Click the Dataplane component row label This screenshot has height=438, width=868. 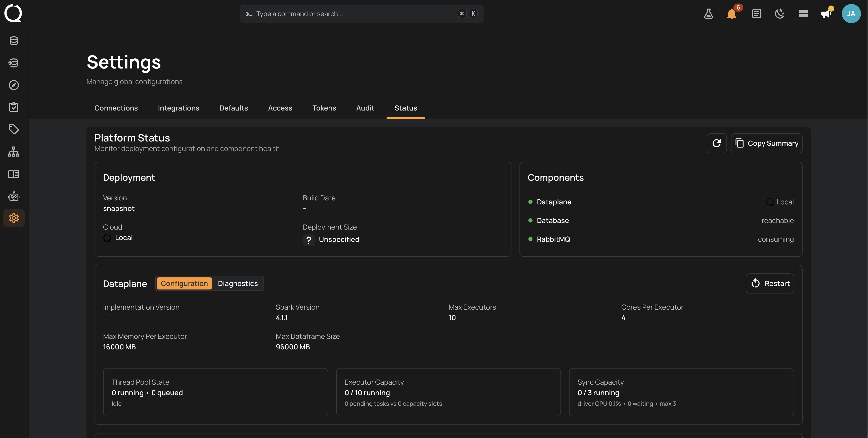click(x=554, y=202)
